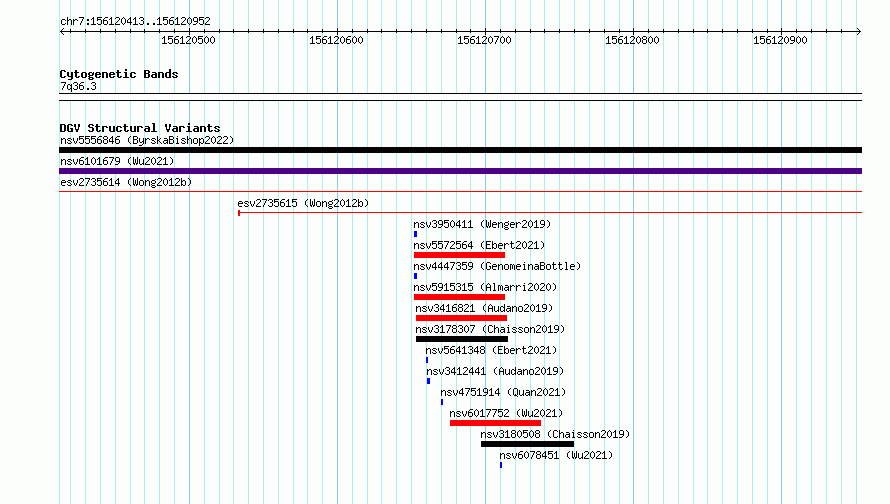Click blue marker under nsv3412441
Viewport: 890px width, 504px height.
tap(429, 381)
